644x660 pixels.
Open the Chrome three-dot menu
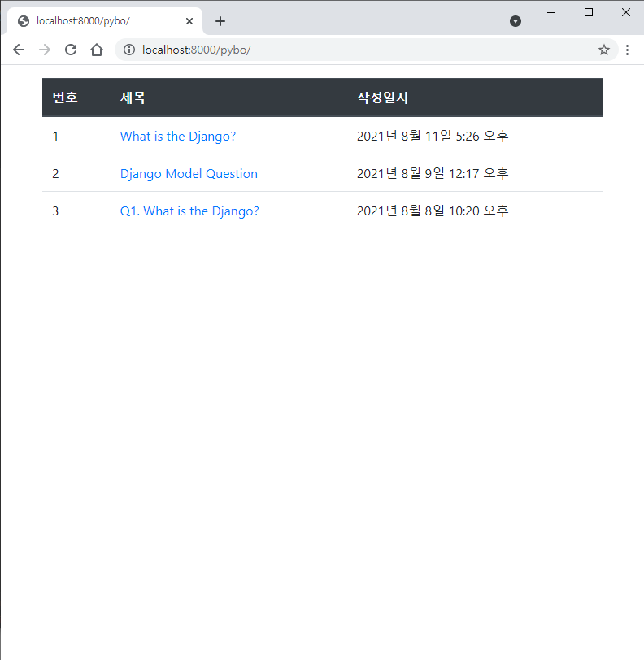click(628, 50)
